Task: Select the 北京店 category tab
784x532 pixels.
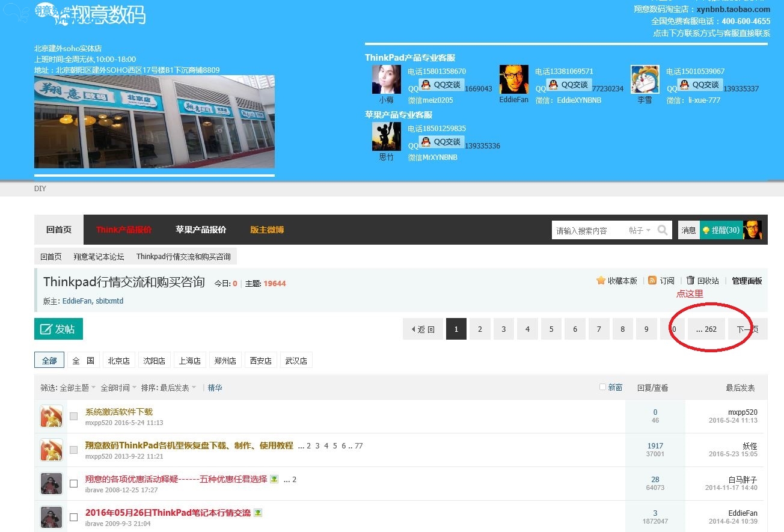Action: 118,361
